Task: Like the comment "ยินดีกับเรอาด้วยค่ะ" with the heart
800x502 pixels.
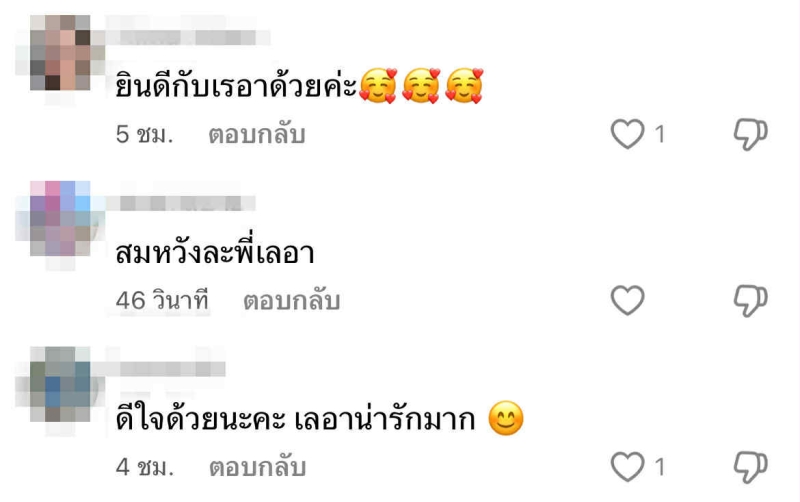Action: coord(628,134)
